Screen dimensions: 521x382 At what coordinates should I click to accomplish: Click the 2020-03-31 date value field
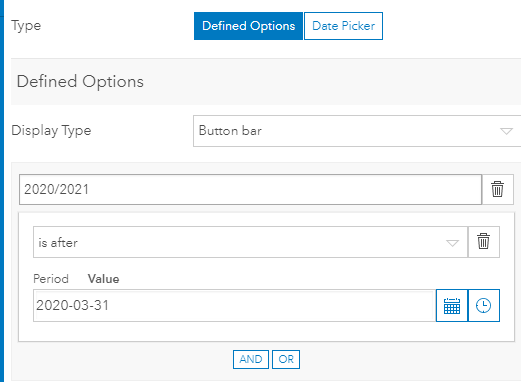pyautogui.click(x=234, y=306)
